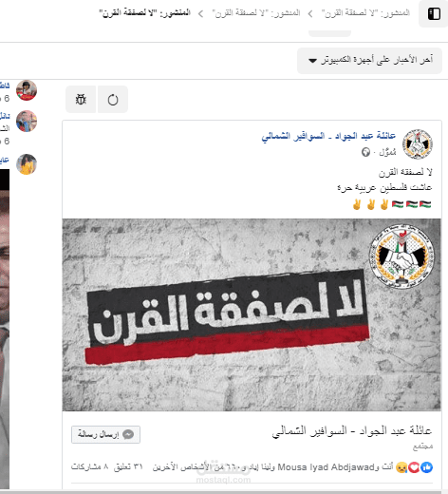448x494 pixels.
Task: Select the middle grey breadcrumb item
Action: 256,13
